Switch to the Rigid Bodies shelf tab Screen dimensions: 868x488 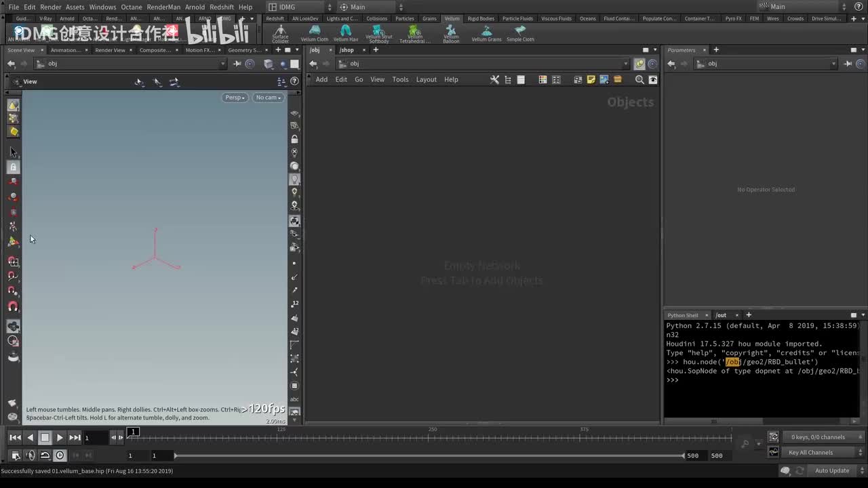pyautogui.click(x=481, y=18)
